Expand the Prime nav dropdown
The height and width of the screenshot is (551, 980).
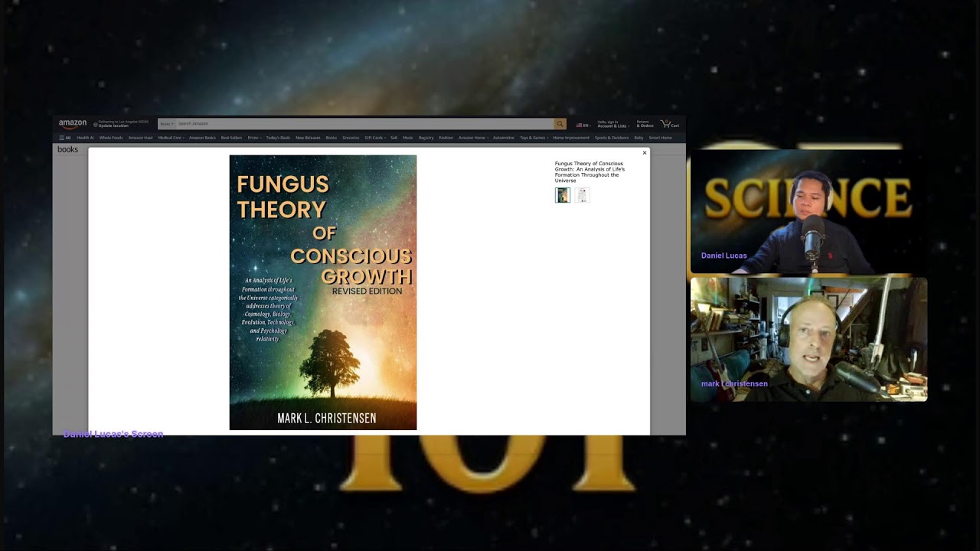pyautogui.click(x=254, y=138)
